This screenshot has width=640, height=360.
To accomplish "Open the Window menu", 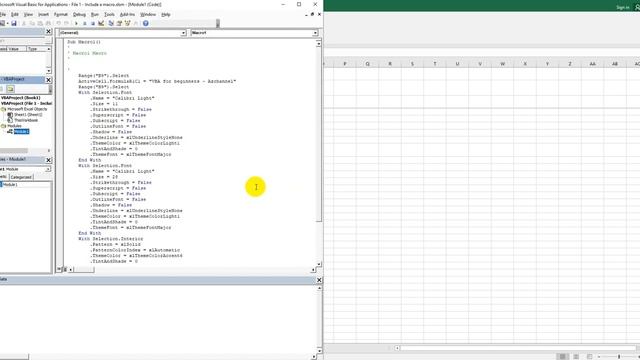I will point(148,14).
